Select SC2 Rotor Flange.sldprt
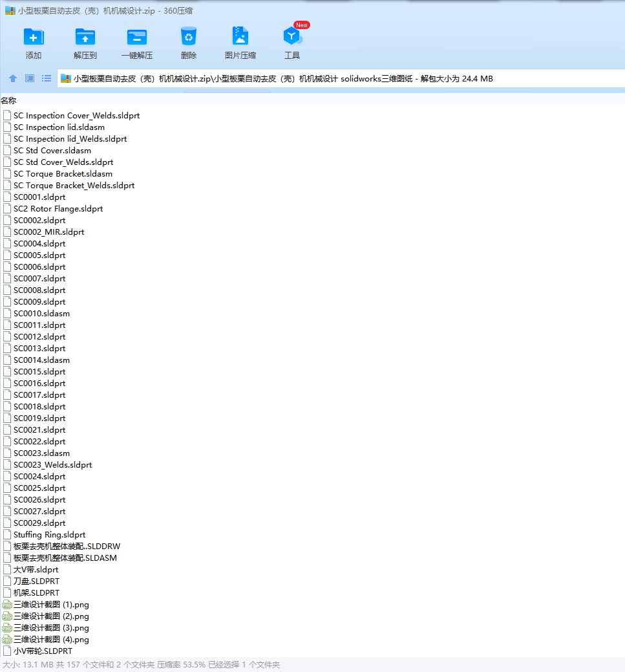The width and height of the screenshot is (625, 672). click(x=58, y=209)
